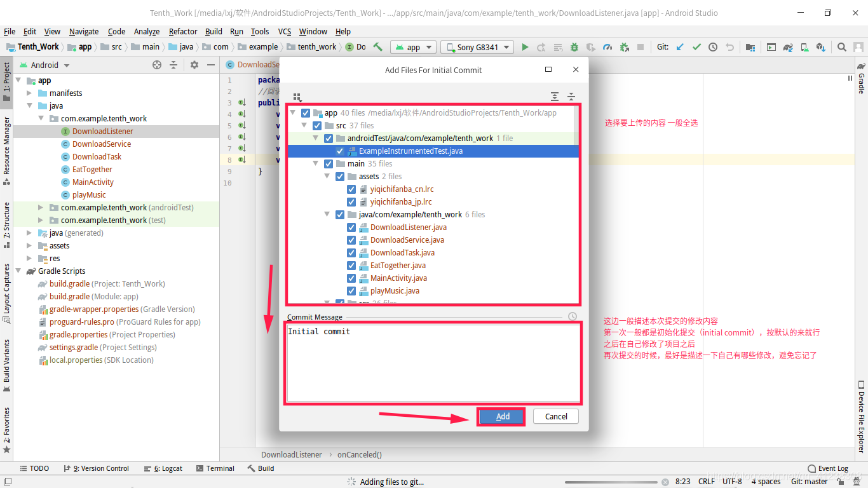
Task: Open the commit message history clock icon
Action: (573, 316)
